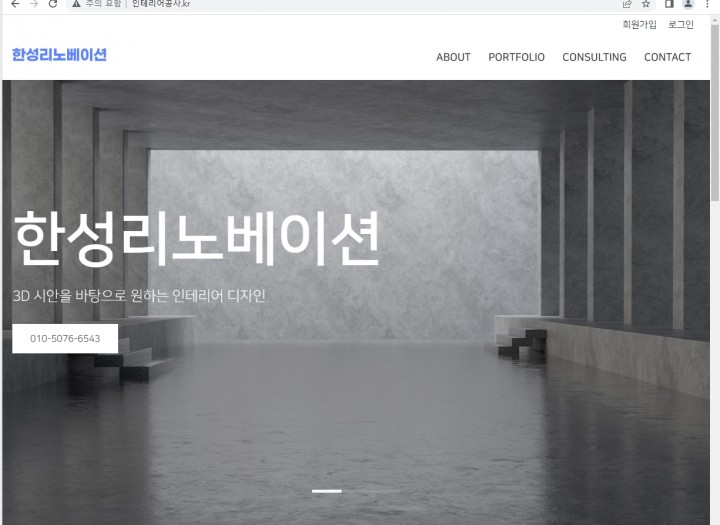Screen dimensions: 720x525
Task: Reload the page with the refresh icon
Action: (x=53, y=4)
